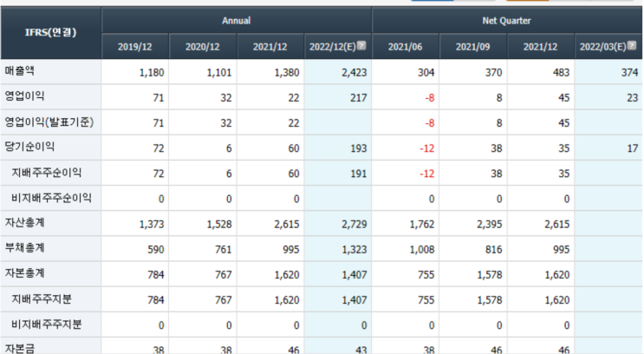644x354 pixels.
Task: Click the 483 revenue cell for 2021/12 quarter
Action: point(541,72)
